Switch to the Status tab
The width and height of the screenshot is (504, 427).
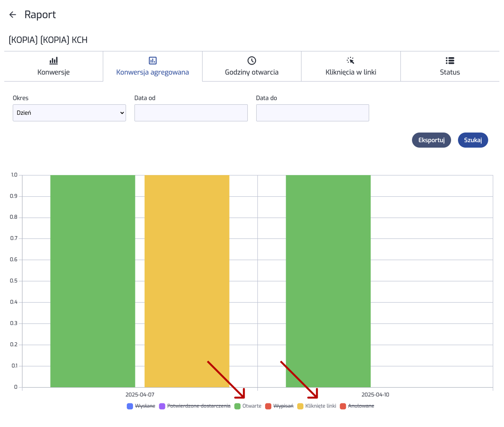450,66
